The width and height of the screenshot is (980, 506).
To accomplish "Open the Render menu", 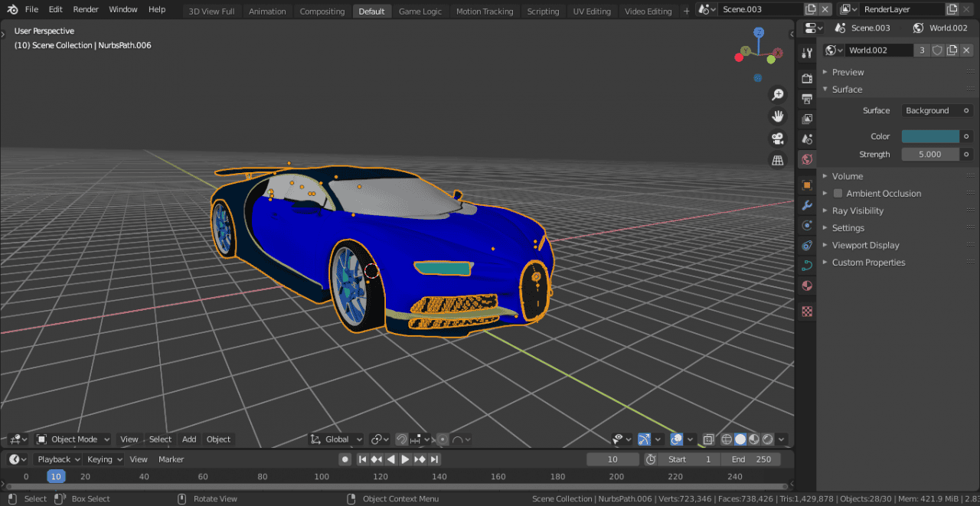I will coord(85,9).
